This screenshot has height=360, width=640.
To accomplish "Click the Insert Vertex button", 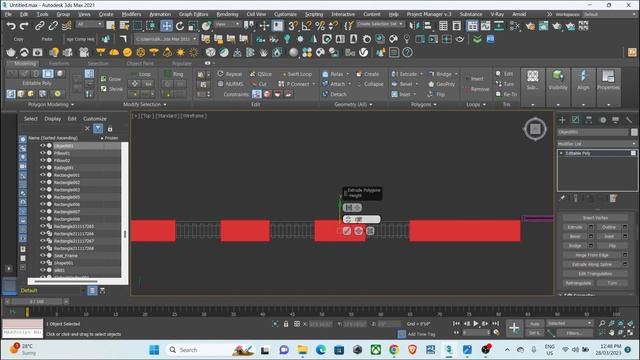I will [x=595, y=218].
